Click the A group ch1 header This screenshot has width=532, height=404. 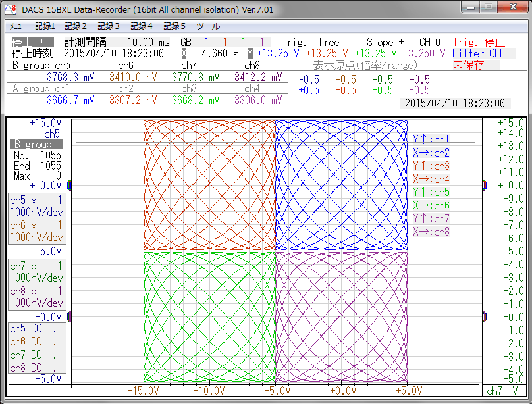(x=41, y=88)
